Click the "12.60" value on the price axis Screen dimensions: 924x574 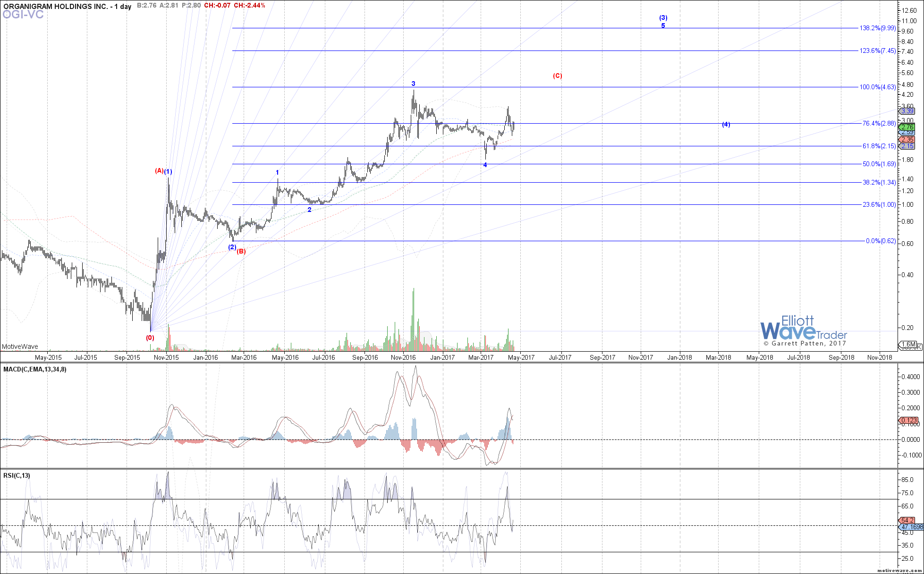pyautogui.click(x=909, y=10)
